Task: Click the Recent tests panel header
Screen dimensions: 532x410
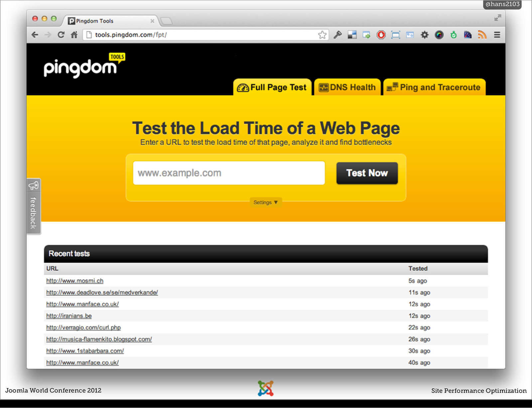Action: pyautogui.click(x=266, y=254)
